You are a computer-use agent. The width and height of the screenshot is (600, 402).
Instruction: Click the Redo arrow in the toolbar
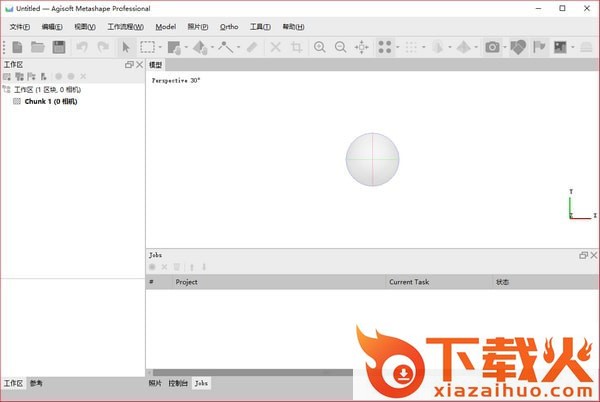[x=103, y=47]
